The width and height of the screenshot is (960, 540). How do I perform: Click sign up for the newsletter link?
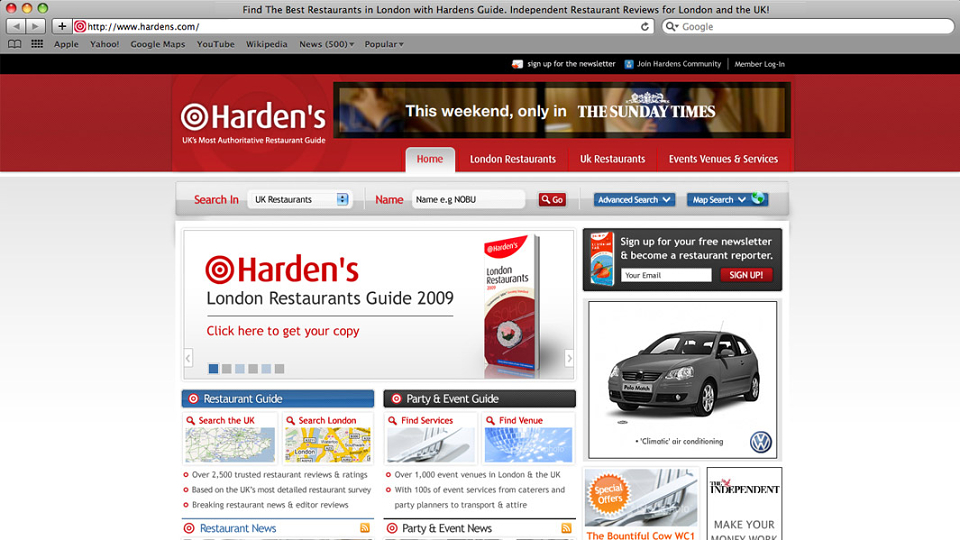(x=571, y=64)
